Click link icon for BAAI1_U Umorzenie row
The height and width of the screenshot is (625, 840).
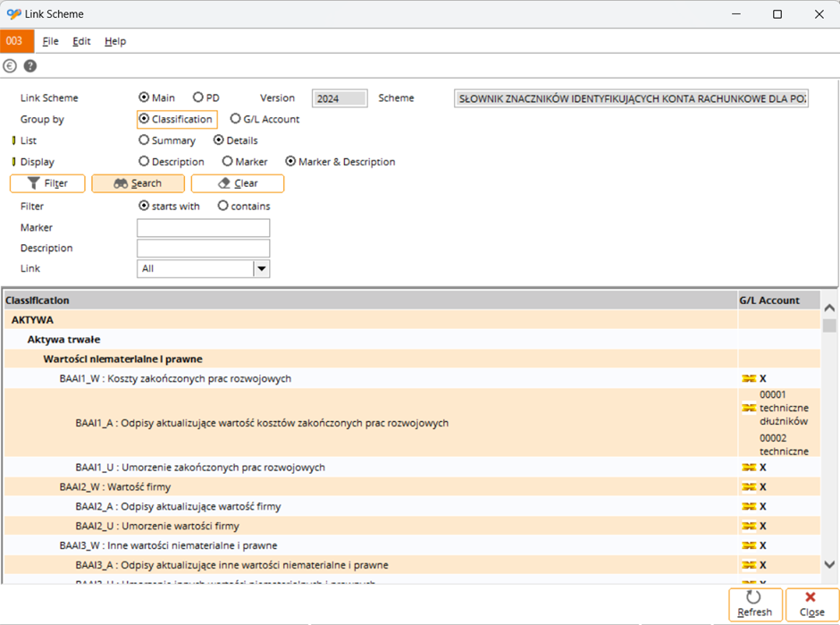coord(749,468)
